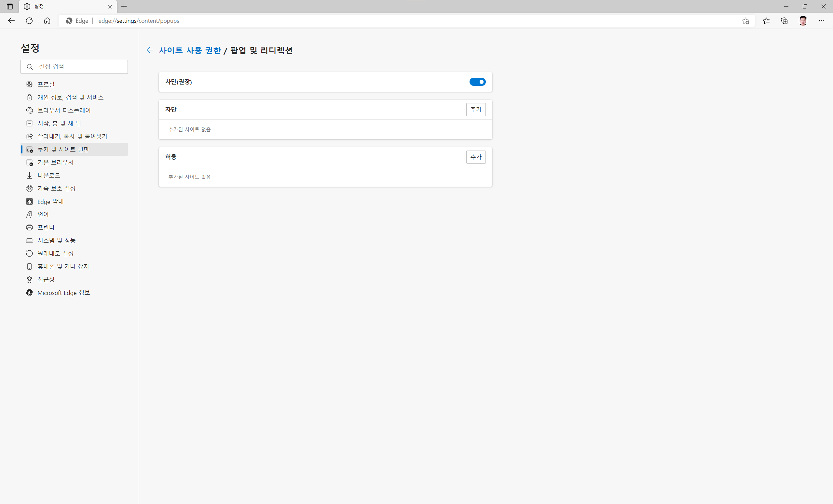Image resolution: width=833 pixels, height=504 pixels.
Task: Select 브라우저 디스플레이 in the sidebar
Action: tap(64, 110)
